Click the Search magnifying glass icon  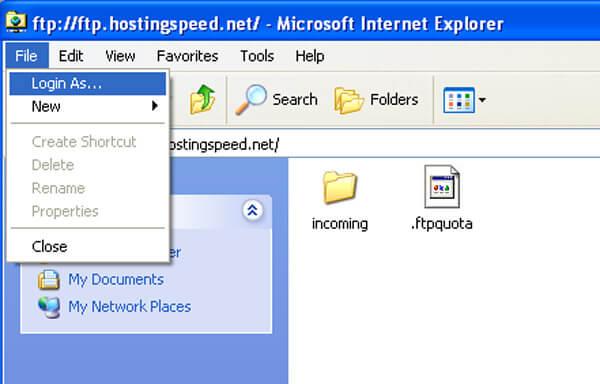coord(251,99)
